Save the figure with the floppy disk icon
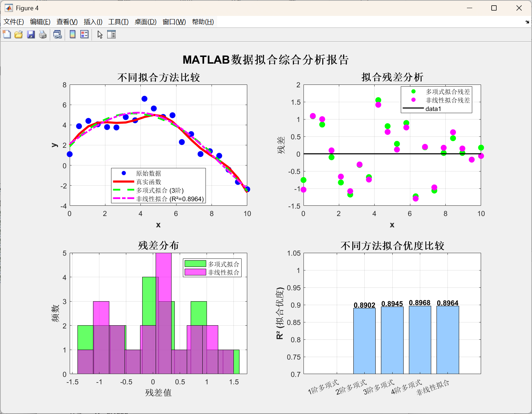Viewport: 532px width, 414px height. [x=31, y=34]
